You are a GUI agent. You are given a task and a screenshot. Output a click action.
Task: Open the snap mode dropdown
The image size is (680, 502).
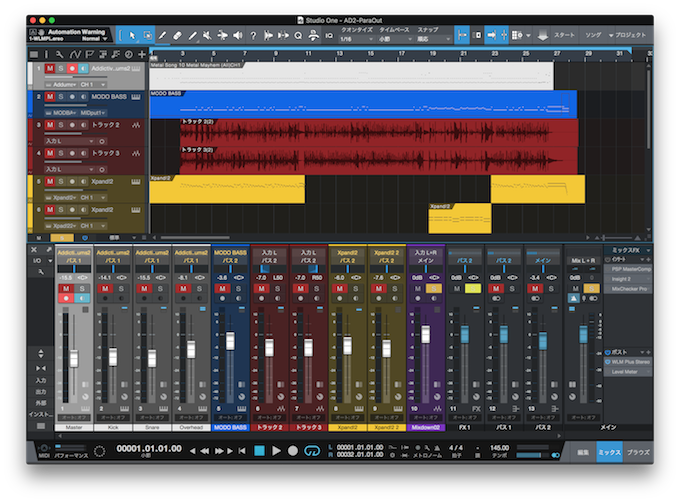433,39
